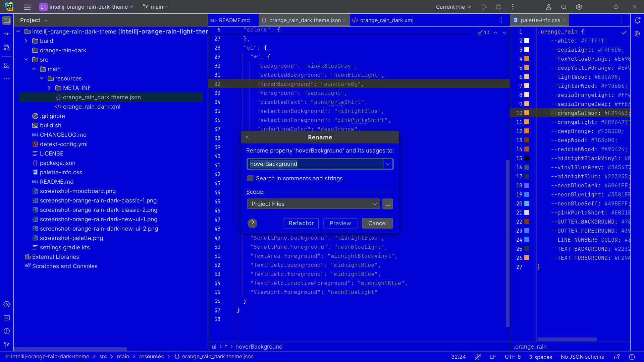Screen dimensions: 644x362
Task: Open the Problems tool window icon
Action: coord(7,331)
